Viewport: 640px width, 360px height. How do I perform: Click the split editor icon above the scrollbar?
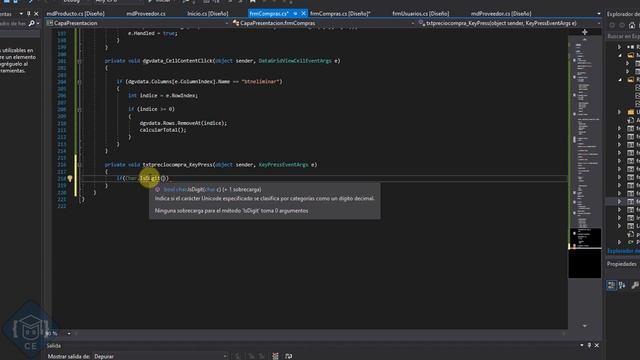584,32
